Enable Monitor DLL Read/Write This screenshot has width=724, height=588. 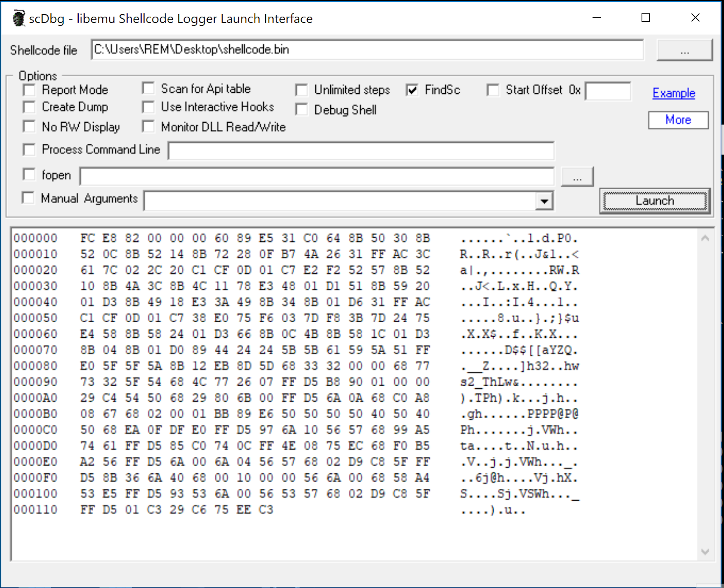click(148, 127)
